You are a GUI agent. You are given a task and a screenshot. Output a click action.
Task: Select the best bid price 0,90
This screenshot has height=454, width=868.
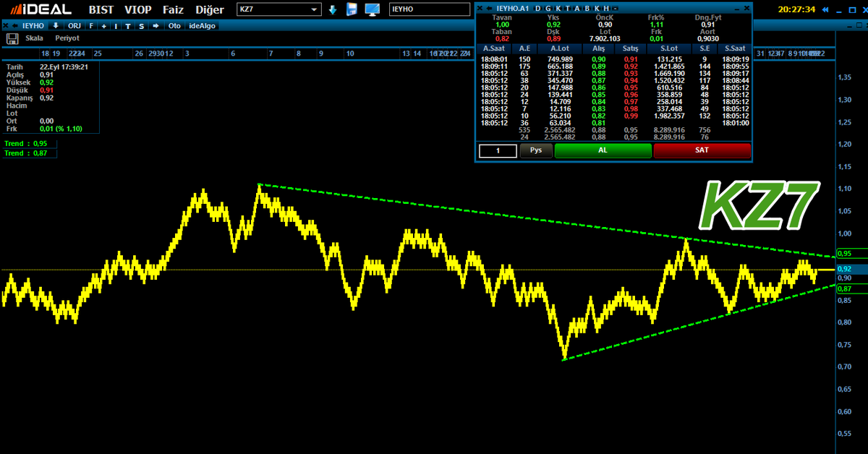tap(598, 59)
